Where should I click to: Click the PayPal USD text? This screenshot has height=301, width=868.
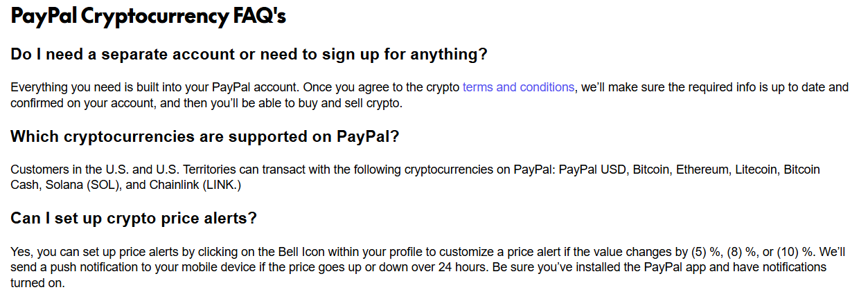tap(592, 170)
